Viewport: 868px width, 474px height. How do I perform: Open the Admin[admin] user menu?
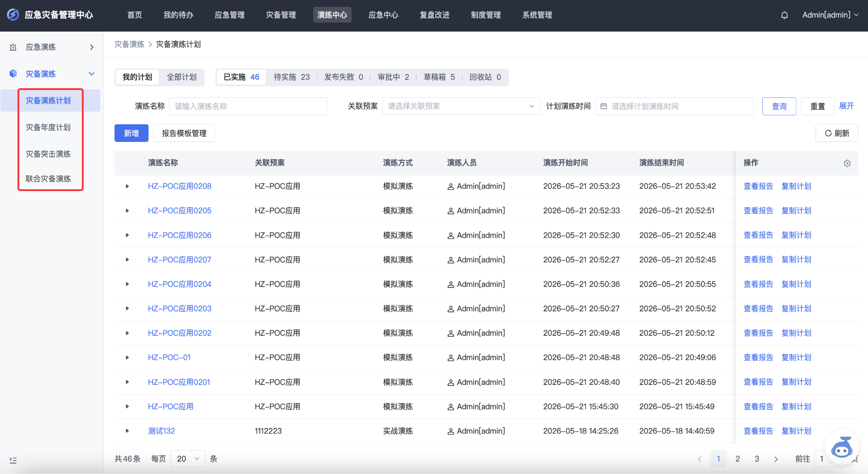830,15
